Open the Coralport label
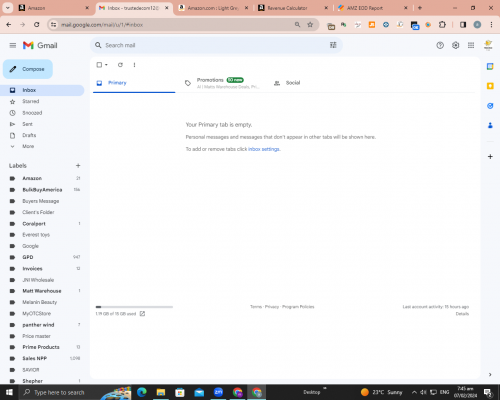Image resolution: width=500 pixels, height=400 pixels. [x=34, y=224]
